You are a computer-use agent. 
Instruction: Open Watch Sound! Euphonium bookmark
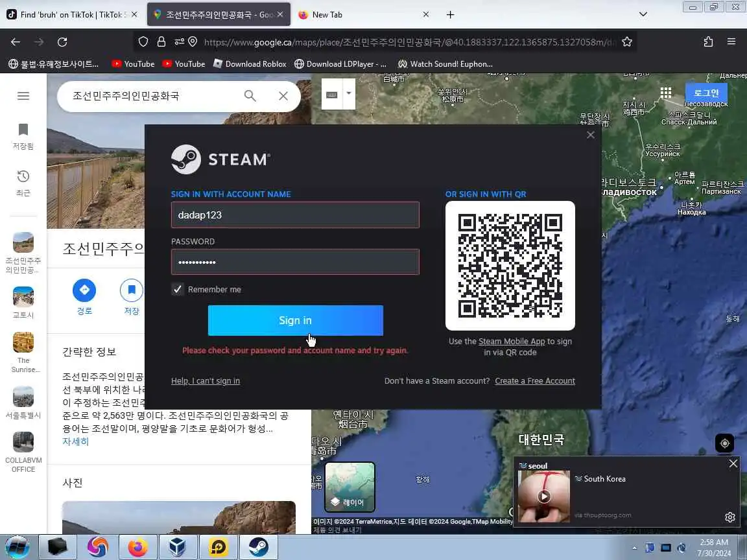(445, 64)
